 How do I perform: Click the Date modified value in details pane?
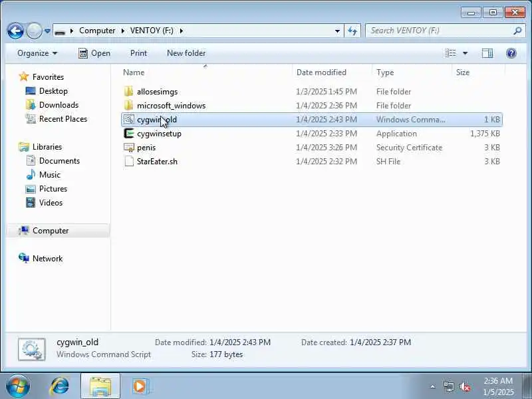pos(240,342)
